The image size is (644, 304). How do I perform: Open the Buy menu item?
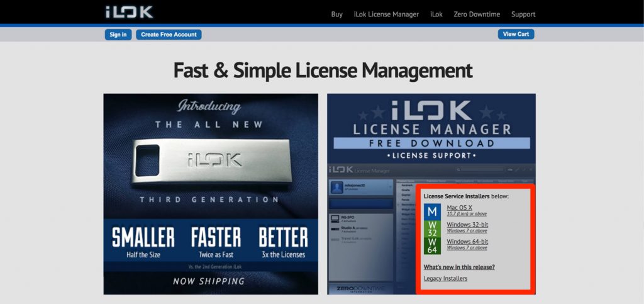point(336,14)
